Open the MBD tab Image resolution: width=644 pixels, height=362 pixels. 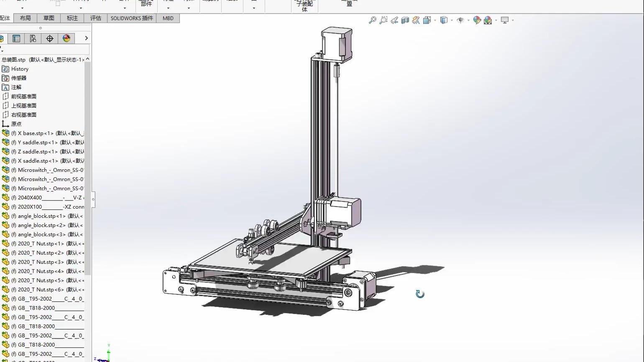[x=168, y=18]
